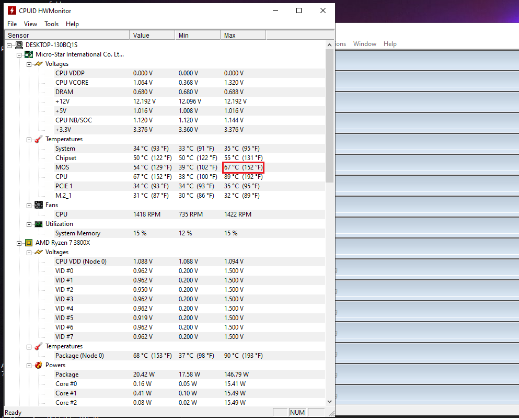Click the Powers flame icon
Image resolution: width=519 pixels, height=420 pixels.
point(38,365)
